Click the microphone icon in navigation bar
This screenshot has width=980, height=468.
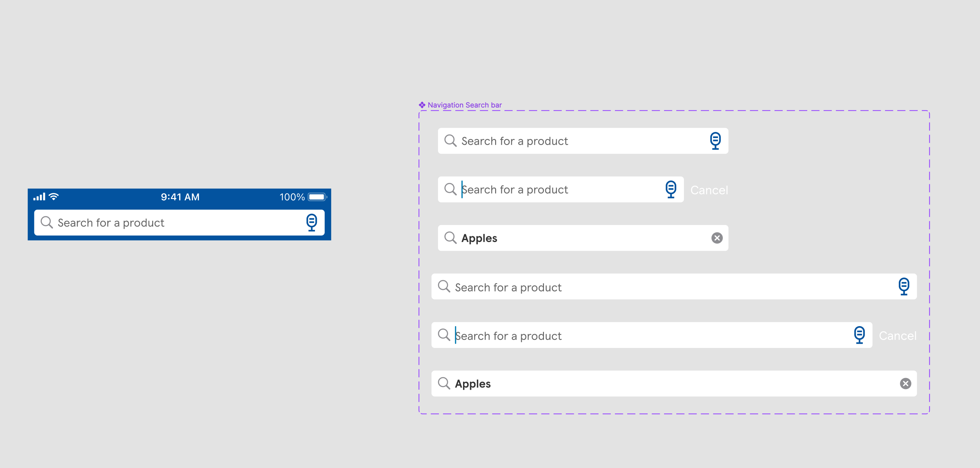click(311, 222)
